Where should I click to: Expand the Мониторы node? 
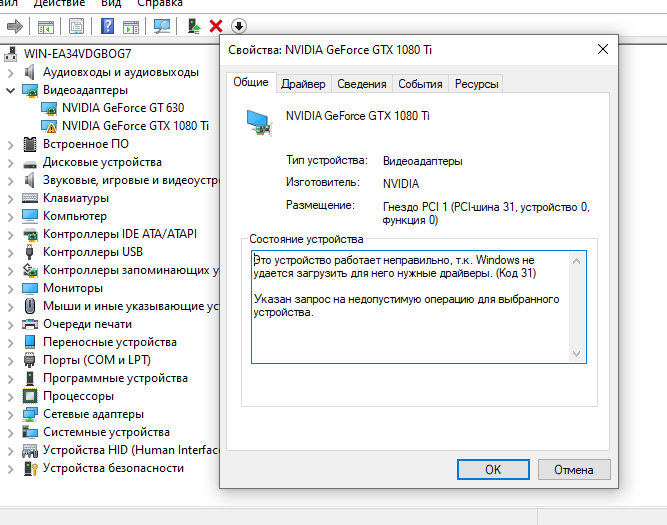(x=11, y=289)
